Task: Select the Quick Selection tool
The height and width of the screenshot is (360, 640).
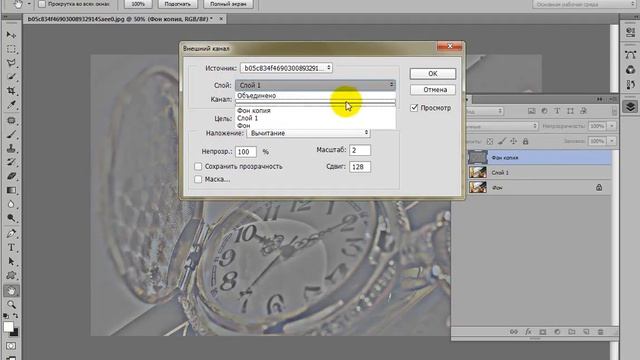Action: coord(11,77)
